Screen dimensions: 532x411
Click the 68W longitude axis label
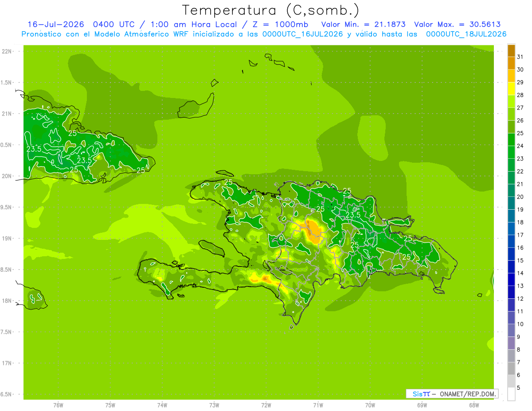click(474, 405)
